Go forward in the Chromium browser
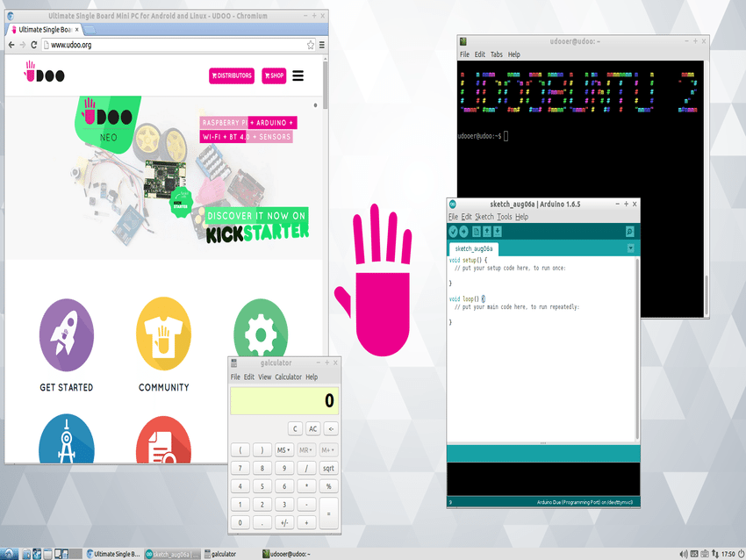This screenshot has height=560, width=746. 22,45
